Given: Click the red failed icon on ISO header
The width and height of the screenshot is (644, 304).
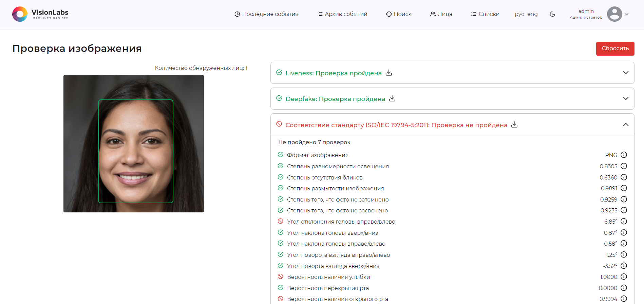Looking at the screenshot, I should point(279,124).
